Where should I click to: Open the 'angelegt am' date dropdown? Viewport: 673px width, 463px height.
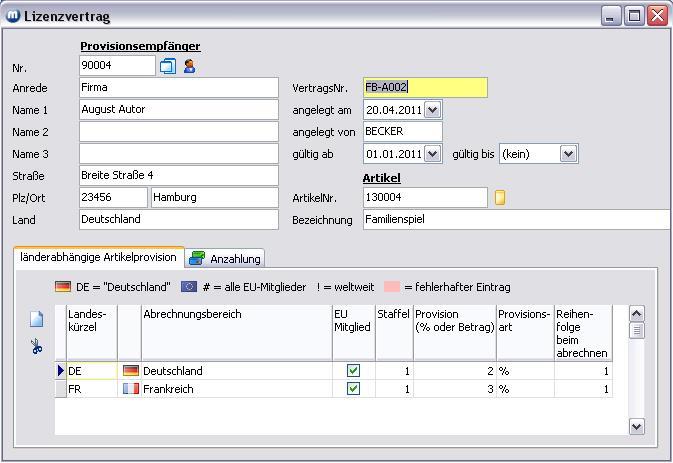coord(432,110)
